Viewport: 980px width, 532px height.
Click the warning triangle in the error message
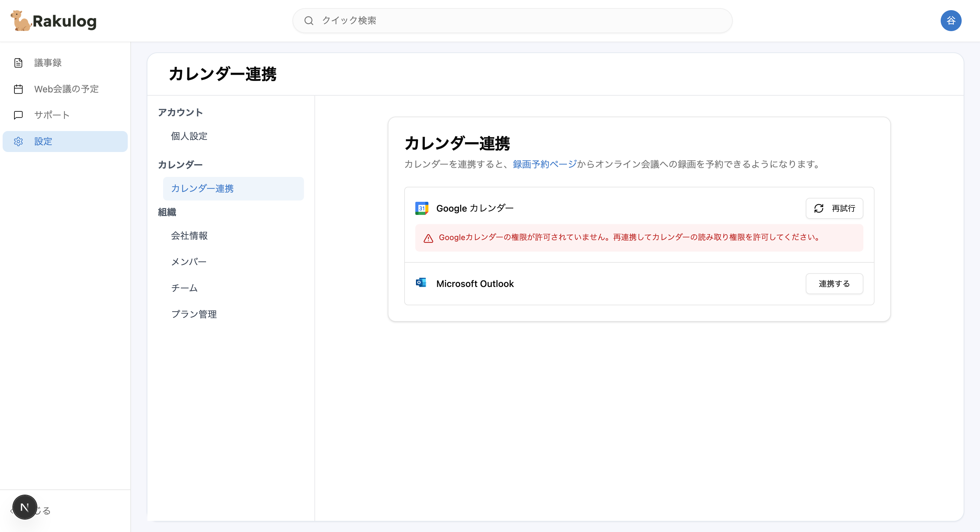click(x=428, y=237)
